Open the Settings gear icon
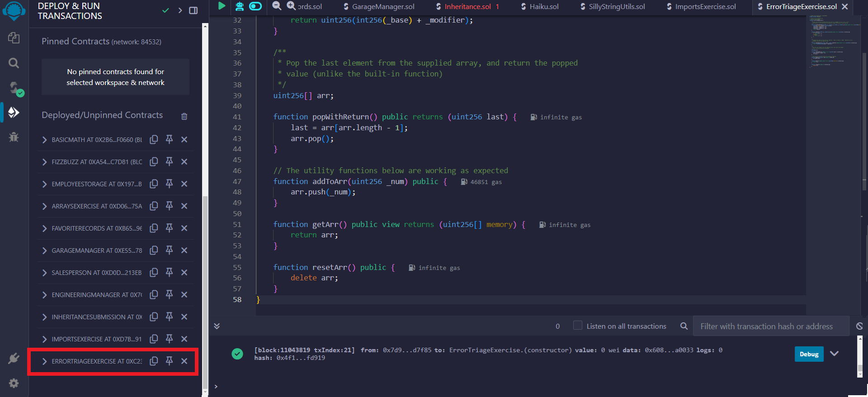 [14, 383]
